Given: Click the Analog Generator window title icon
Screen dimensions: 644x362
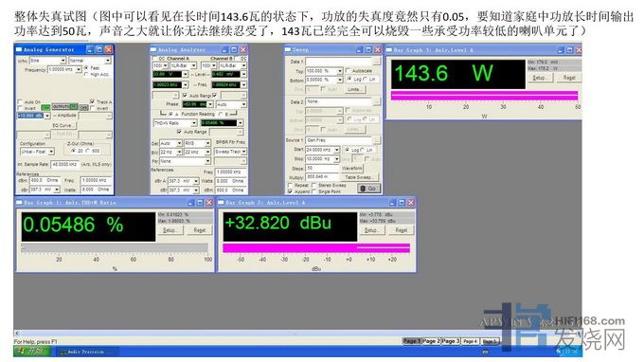Looking at the screenshot, I should tap(19, 49).
